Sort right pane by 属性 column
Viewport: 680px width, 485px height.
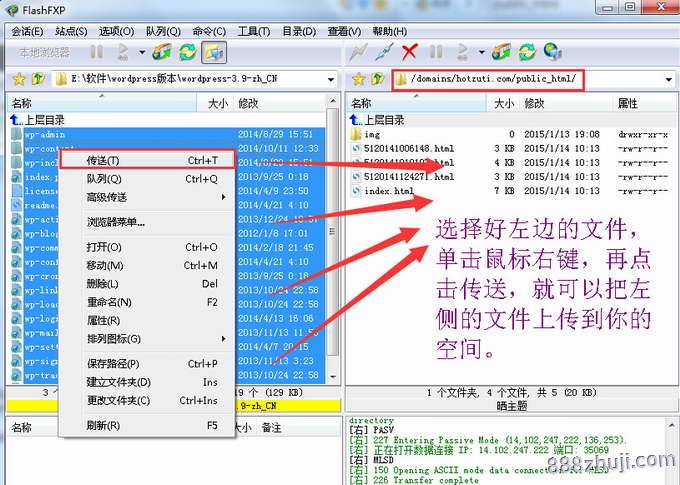tap(644, 103)
